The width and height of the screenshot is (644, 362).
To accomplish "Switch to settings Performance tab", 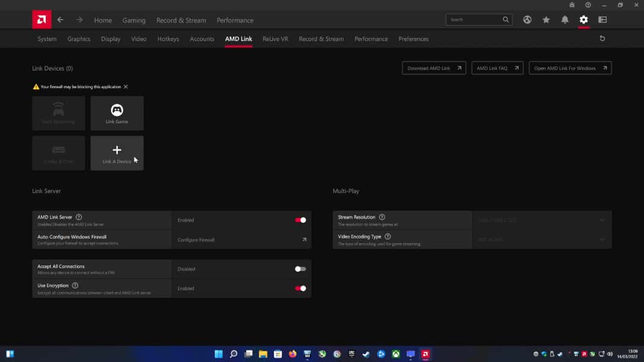I will [371, 39].
